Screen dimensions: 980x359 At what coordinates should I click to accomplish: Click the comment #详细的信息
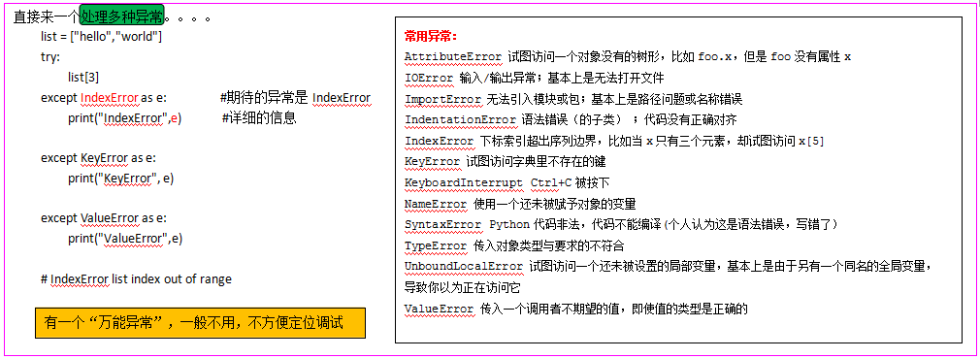259,118
